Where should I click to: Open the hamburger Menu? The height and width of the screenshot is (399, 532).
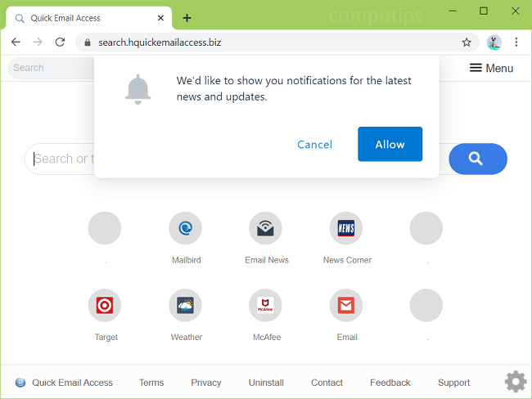[x=491, y=68]
